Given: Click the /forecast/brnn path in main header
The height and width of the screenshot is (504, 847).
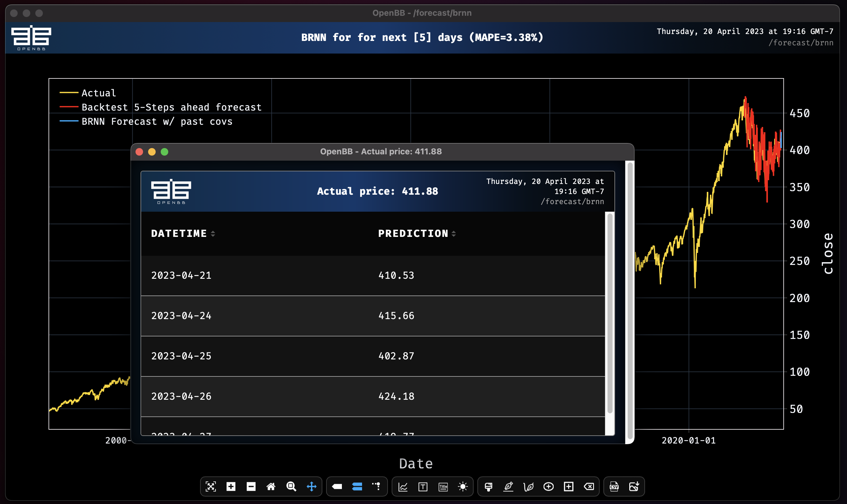Looking at the screenshot, I should 801,43.
